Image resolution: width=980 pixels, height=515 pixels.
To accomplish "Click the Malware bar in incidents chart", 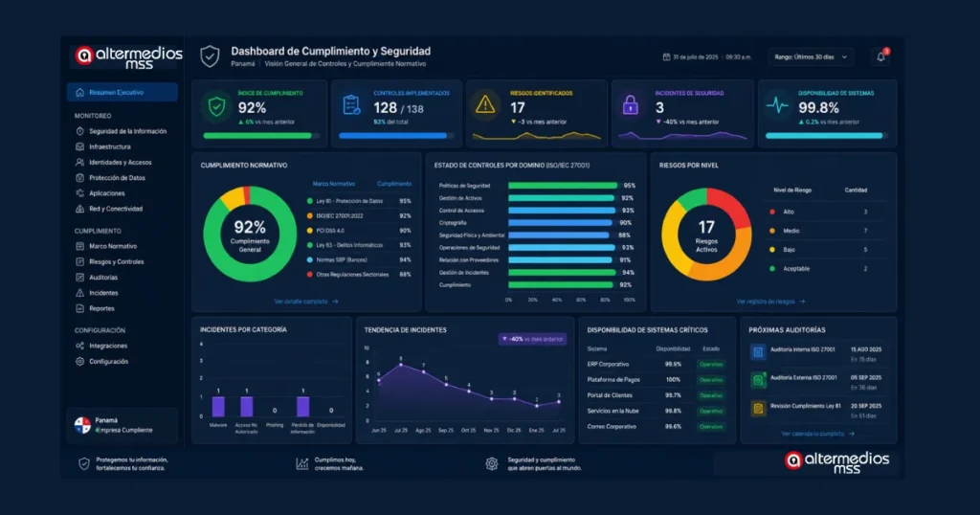I will (218, 407).
